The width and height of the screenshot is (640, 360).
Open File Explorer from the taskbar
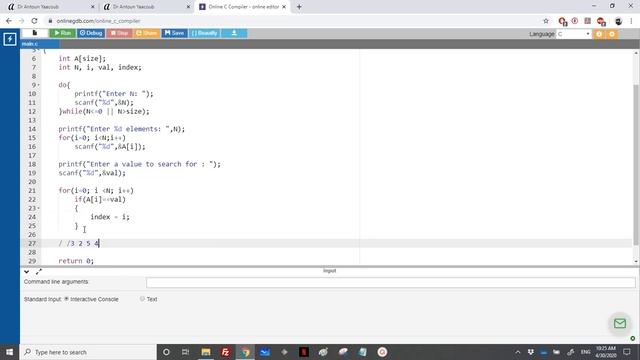[x=206, y=352]
